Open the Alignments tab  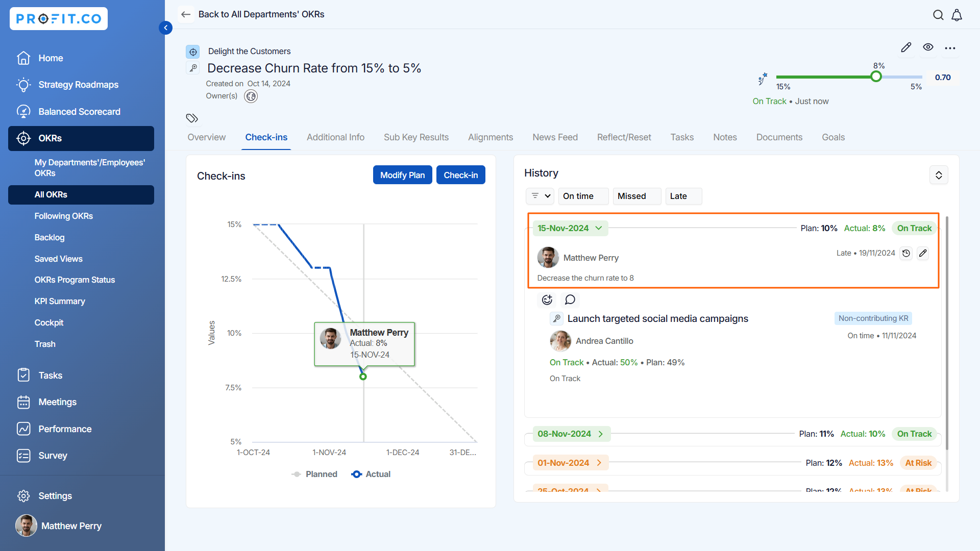490,137
